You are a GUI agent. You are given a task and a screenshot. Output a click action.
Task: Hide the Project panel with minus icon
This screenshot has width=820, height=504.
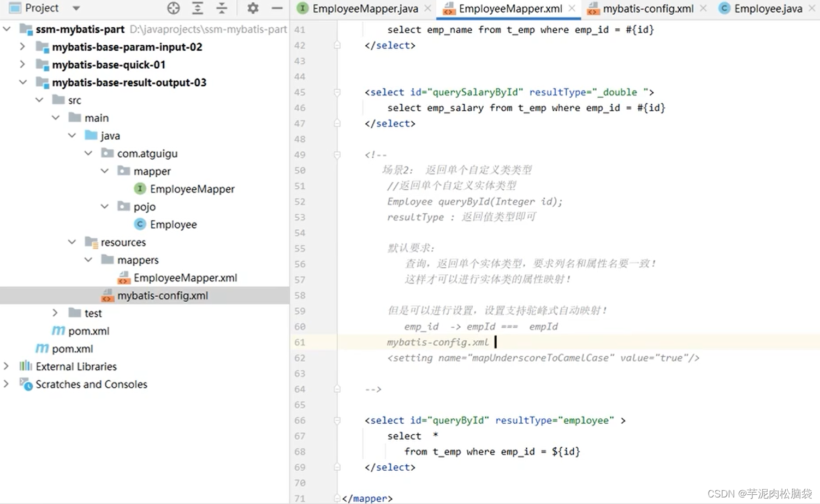coord(277,8)
